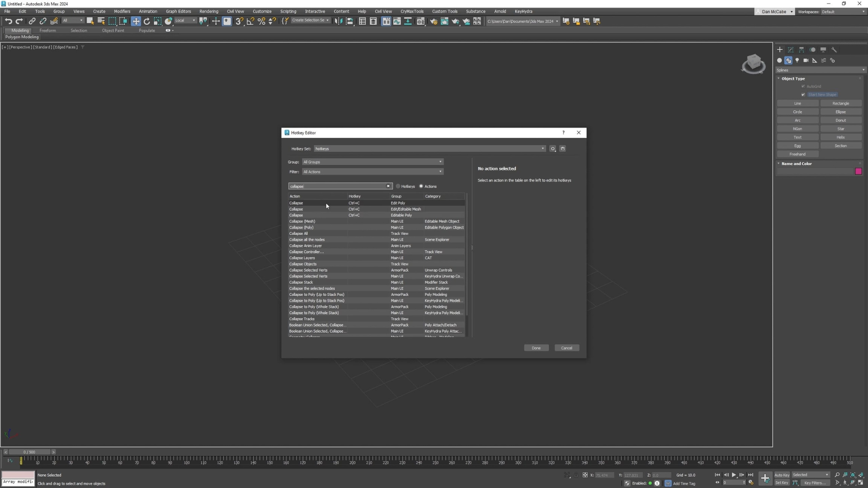Toggle the Angle Snap icon
Screen dimensions: 868x488
click(x=250, y=21)
